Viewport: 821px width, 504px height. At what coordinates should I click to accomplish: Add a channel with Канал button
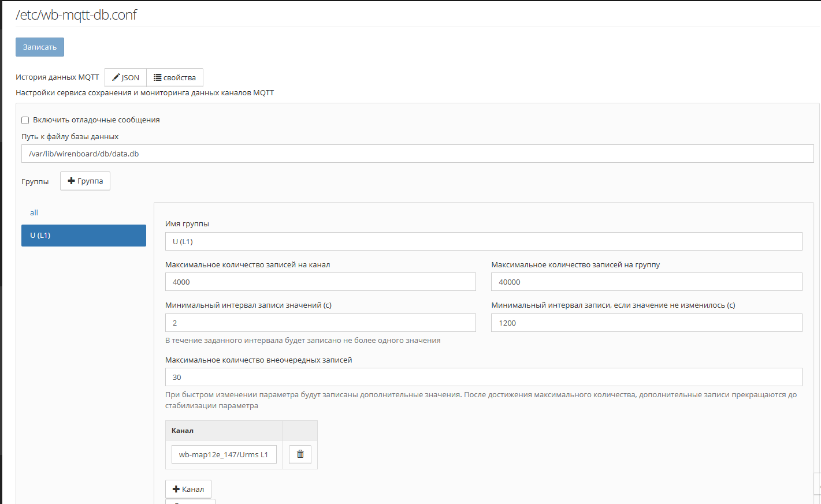[188, 489]
